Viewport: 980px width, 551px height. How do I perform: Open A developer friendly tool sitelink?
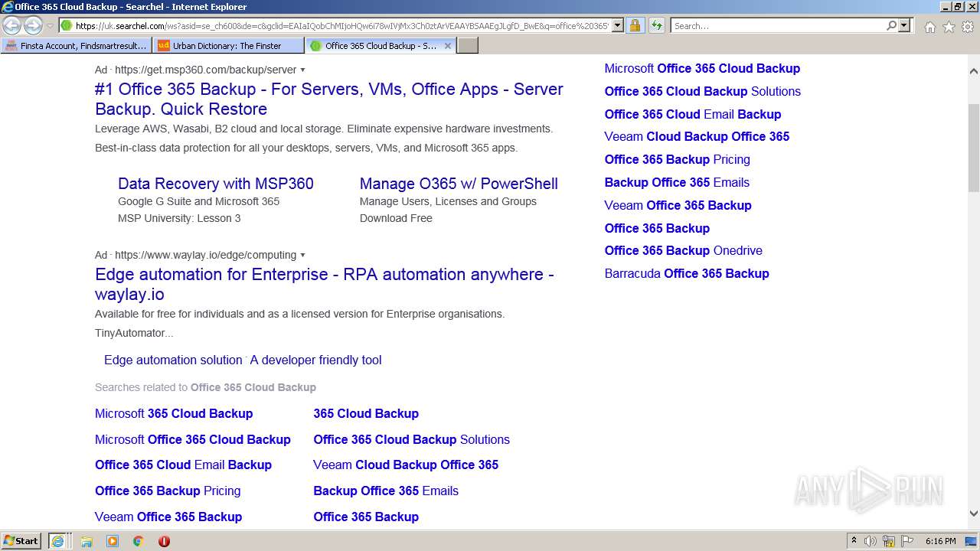(315, 360)
